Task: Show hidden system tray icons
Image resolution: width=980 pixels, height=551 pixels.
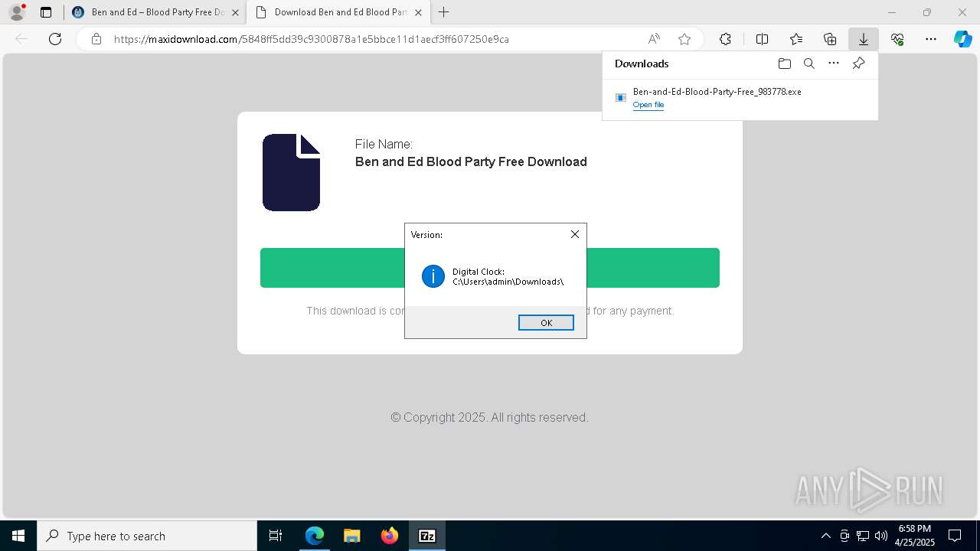Action: (825, 536)
